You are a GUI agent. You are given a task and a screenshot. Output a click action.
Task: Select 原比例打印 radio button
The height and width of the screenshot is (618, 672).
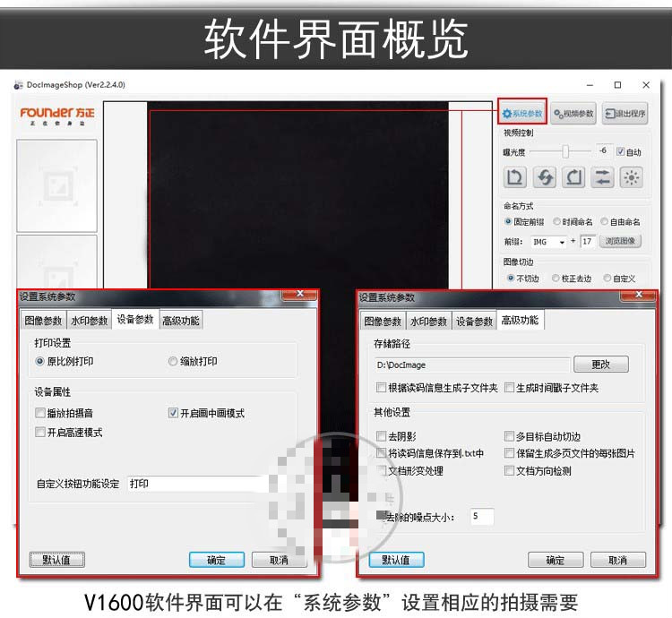coord(39,361)
